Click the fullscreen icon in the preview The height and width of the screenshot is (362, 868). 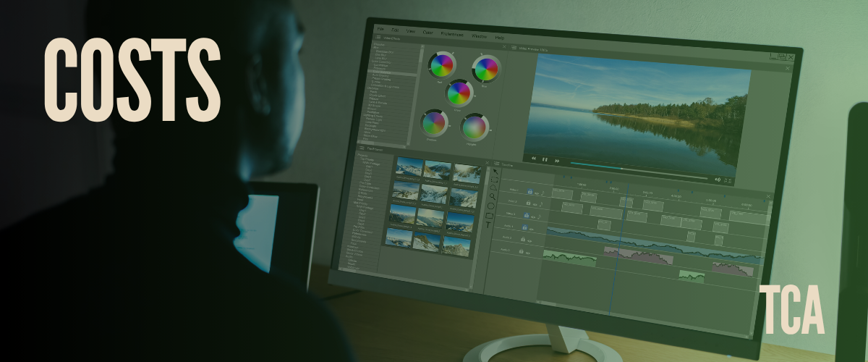pos(728,180)
